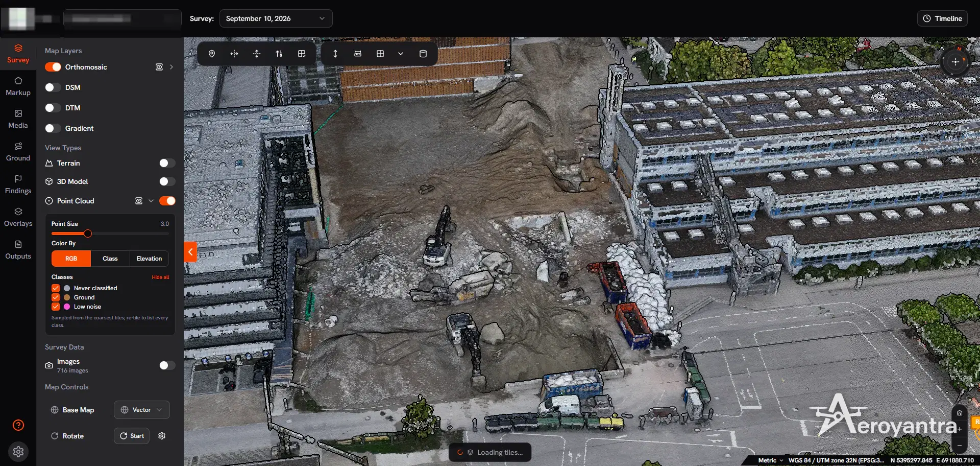Image resolution: width=980 pixels, height=466 pixels.
Task: Enable the Images survey data toggle
Action: point(167,365)
